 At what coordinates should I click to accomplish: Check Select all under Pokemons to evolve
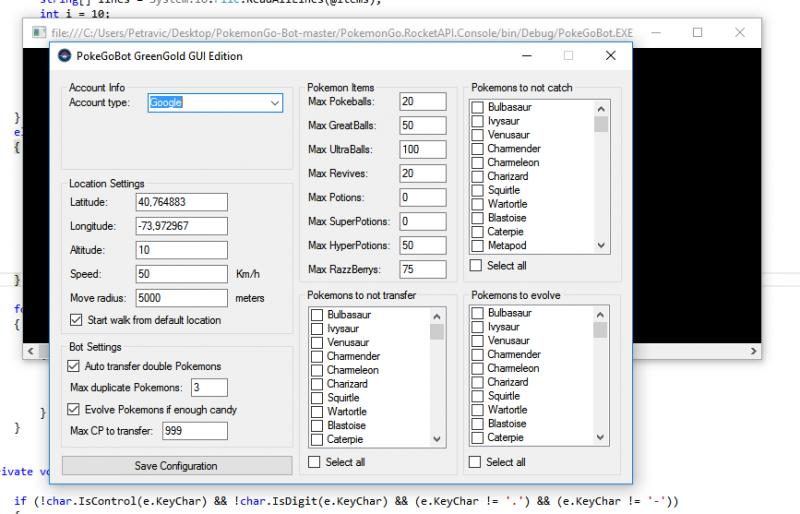point(477,462)
